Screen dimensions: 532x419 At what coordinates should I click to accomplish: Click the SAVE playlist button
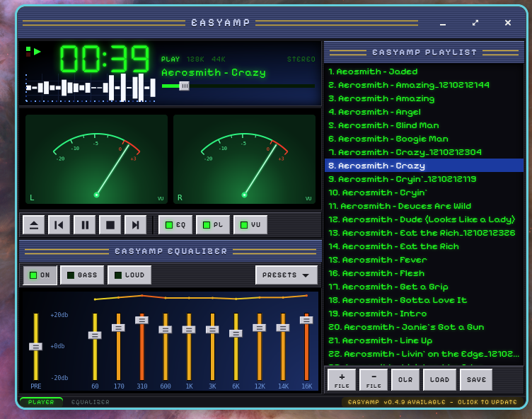point(476,380)
